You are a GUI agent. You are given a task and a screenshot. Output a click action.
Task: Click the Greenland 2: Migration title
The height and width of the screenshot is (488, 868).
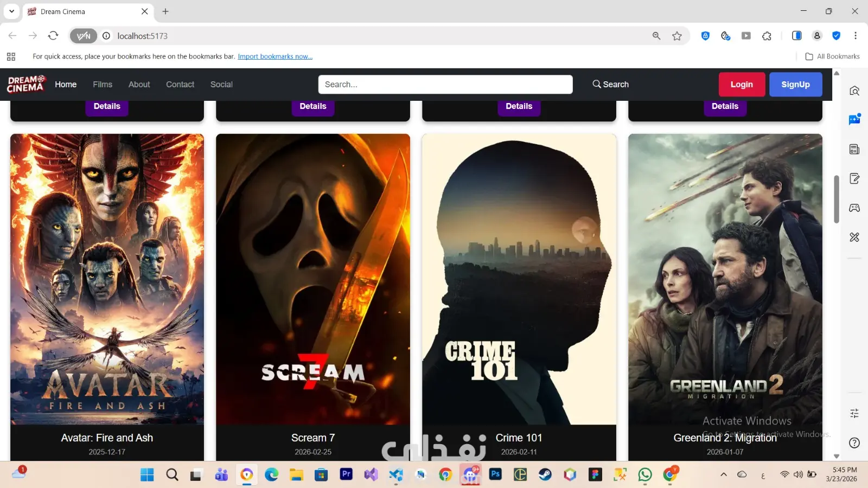pyautogui.click(x=725, y=438)
